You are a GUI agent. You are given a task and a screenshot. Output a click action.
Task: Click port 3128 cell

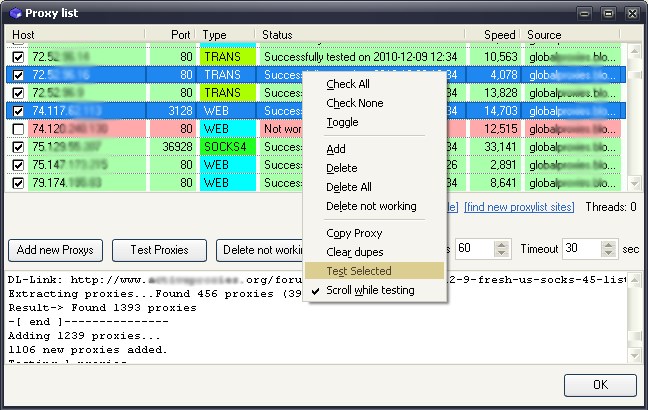171,111
